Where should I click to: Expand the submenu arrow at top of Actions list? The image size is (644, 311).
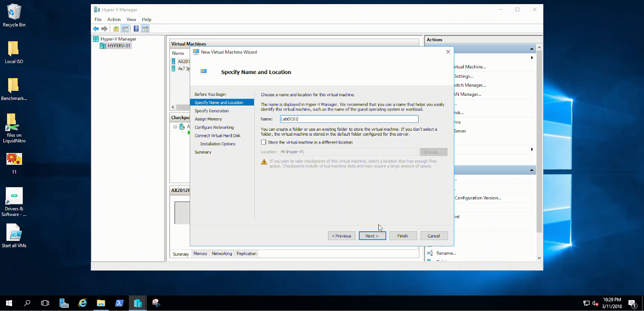[x=532, y=58]
